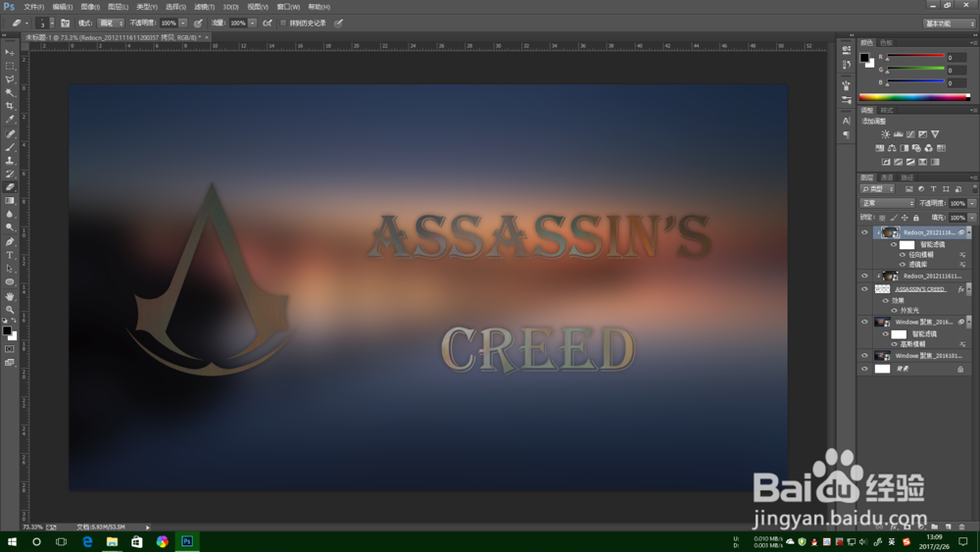Select the Pen tool

tap(10, 241)
